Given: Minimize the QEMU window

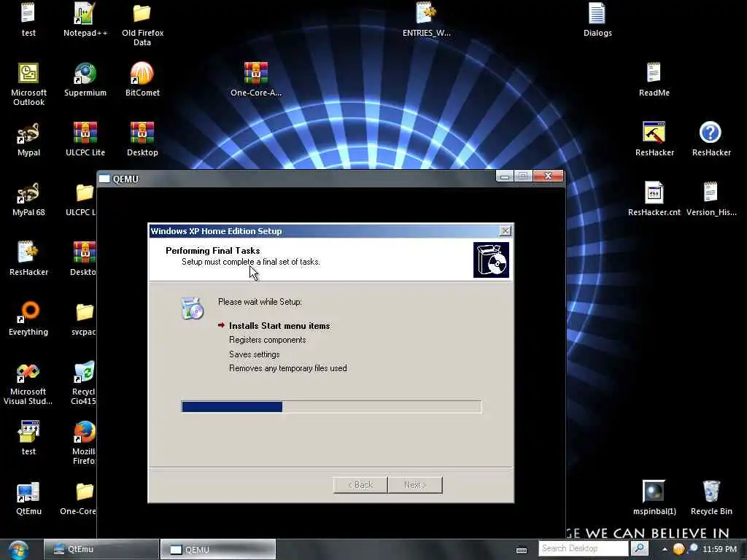Looking at the screenshot, I should coord(505,176).
